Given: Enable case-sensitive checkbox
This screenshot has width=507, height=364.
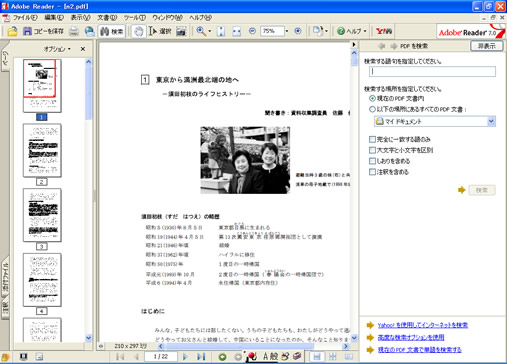Looking at the screenshot, I should (372, 150).
